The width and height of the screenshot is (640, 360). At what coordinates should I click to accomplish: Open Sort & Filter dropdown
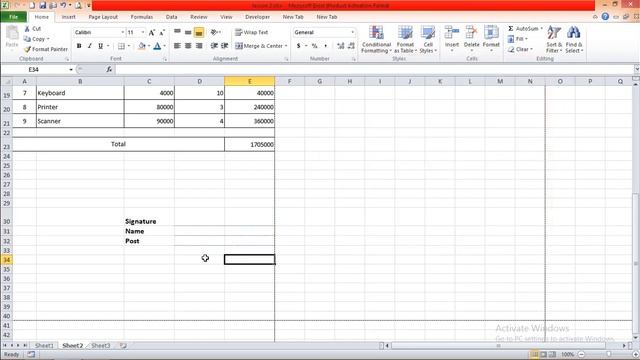point(554,39)
